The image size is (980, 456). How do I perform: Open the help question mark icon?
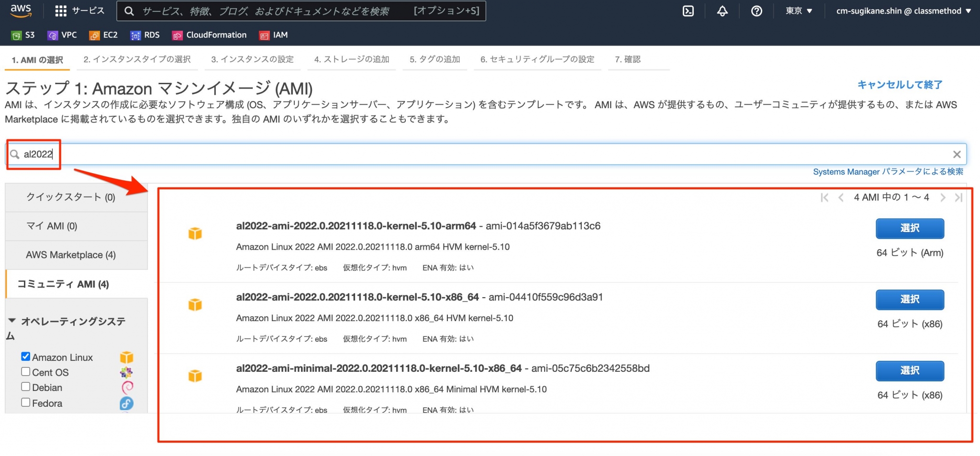click(756, 11)
